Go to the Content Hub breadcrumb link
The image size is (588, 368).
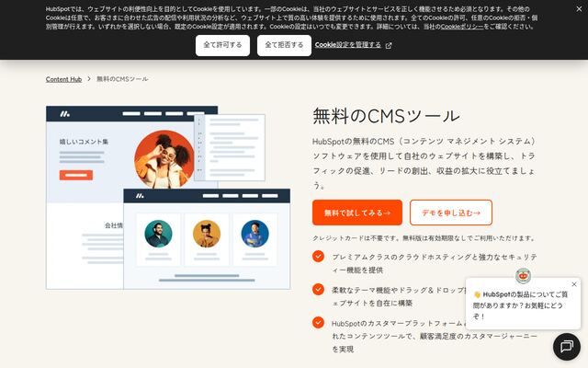[x=63, y=79]
